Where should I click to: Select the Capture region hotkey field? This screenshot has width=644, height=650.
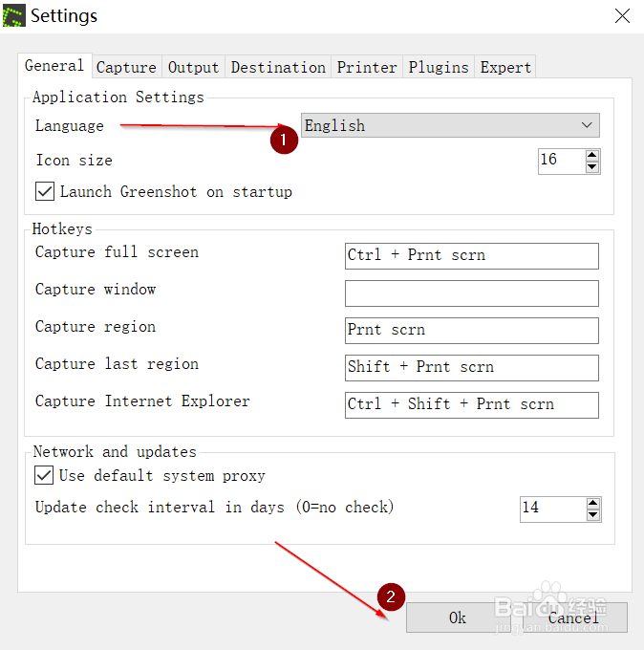[472, 330]
